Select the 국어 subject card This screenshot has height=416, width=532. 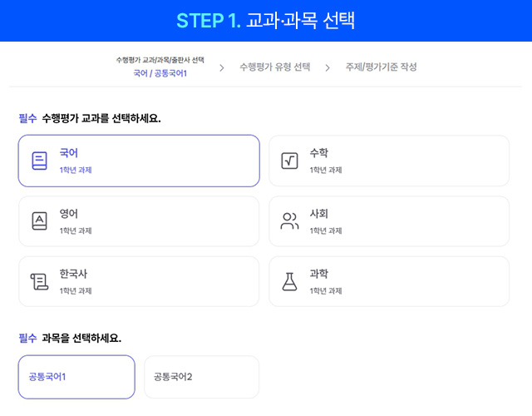coord(139,161)
